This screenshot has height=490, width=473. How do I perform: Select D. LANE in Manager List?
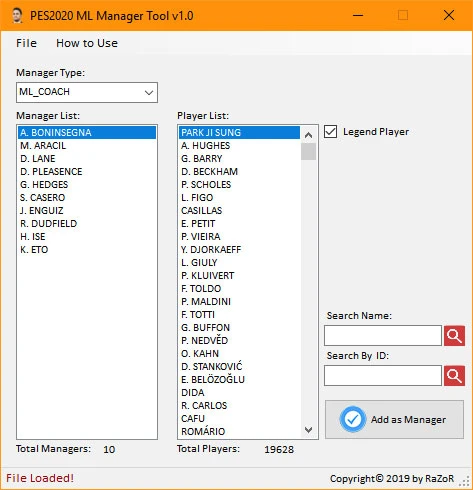[x=87, y=158]
